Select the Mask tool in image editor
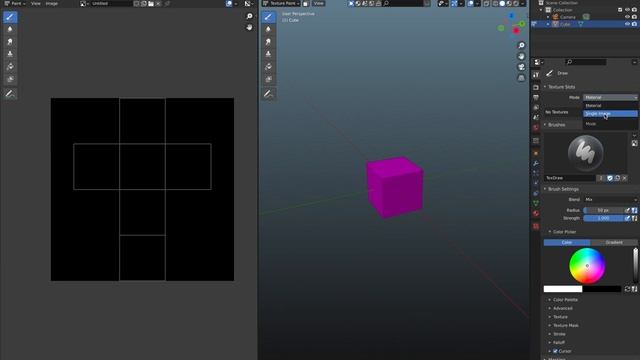The width and height of the screenshot is (640, 360). [x=10, y=79]
